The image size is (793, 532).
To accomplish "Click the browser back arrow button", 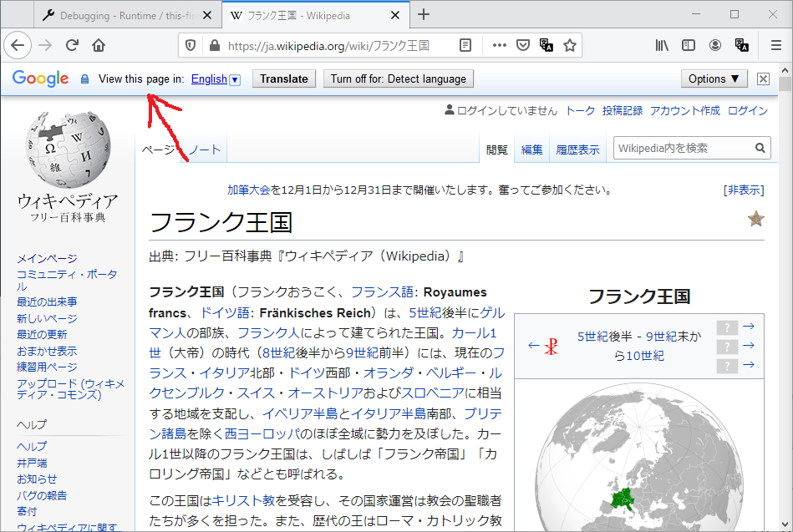I will (x=18, y=46).
